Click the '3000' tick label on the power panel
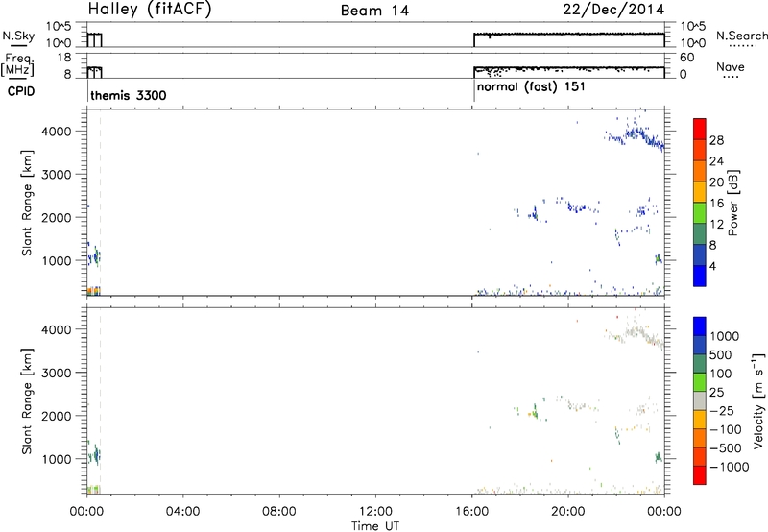Viewport: 768px width, 532px height. click(58, 175)
